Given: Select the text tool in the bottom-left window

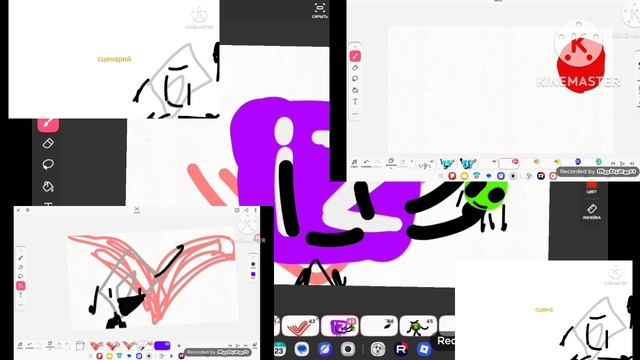Looking at the screenshot, I should pyautogui.click(x=20, y=295).
